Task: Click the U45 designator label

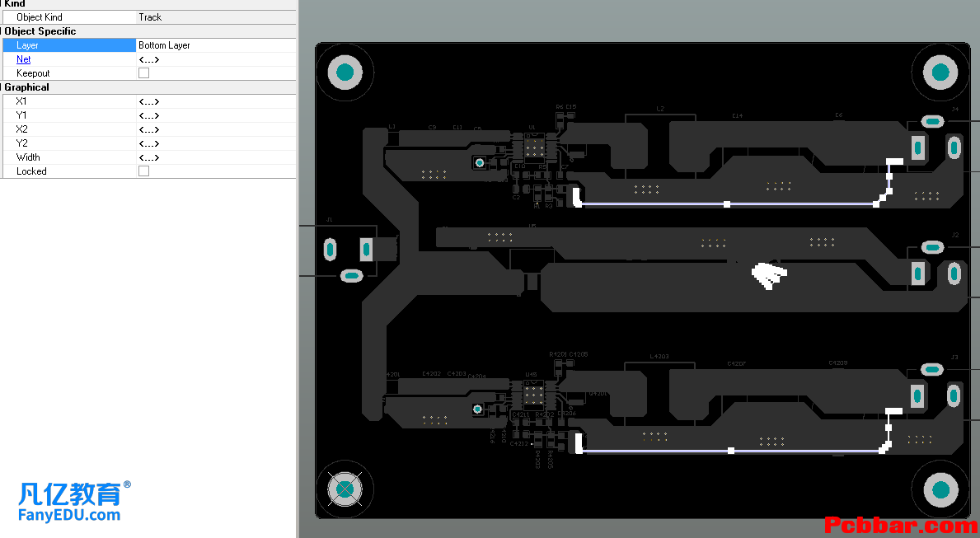Action: [x=531, y=374]
